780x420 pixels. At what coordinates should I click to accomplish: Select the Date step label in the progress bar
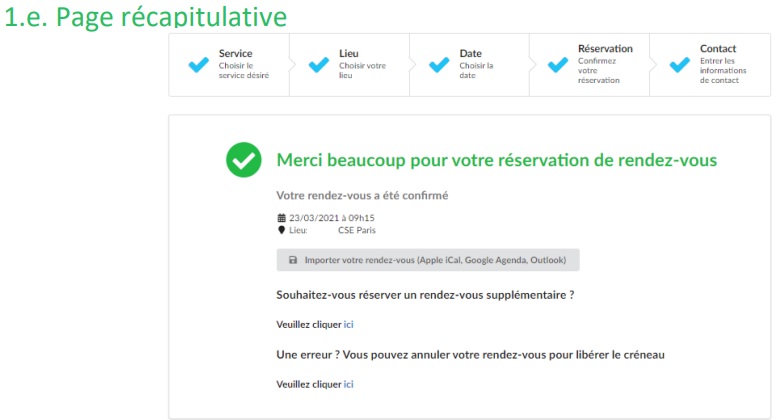[x=470, y=53]
